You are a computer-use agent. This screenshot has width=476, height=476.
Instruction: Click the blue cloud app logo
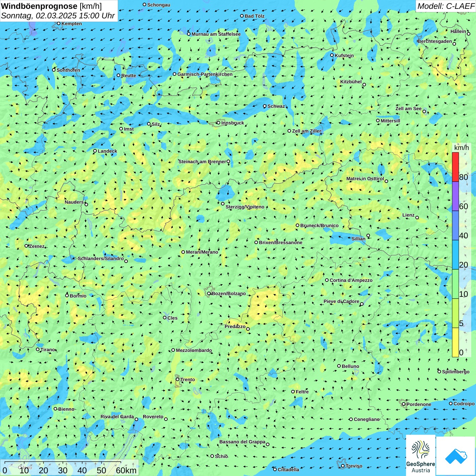click(456, 456)
